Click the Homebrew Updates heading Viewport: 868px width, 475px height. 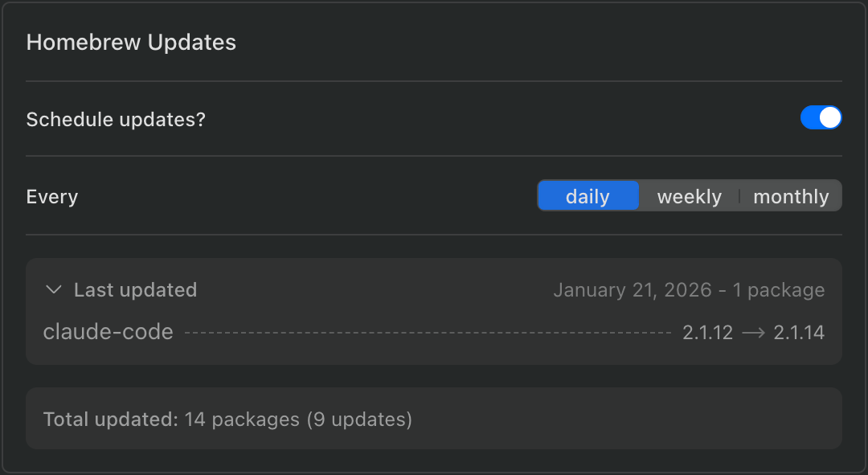[x=131, y=42]
